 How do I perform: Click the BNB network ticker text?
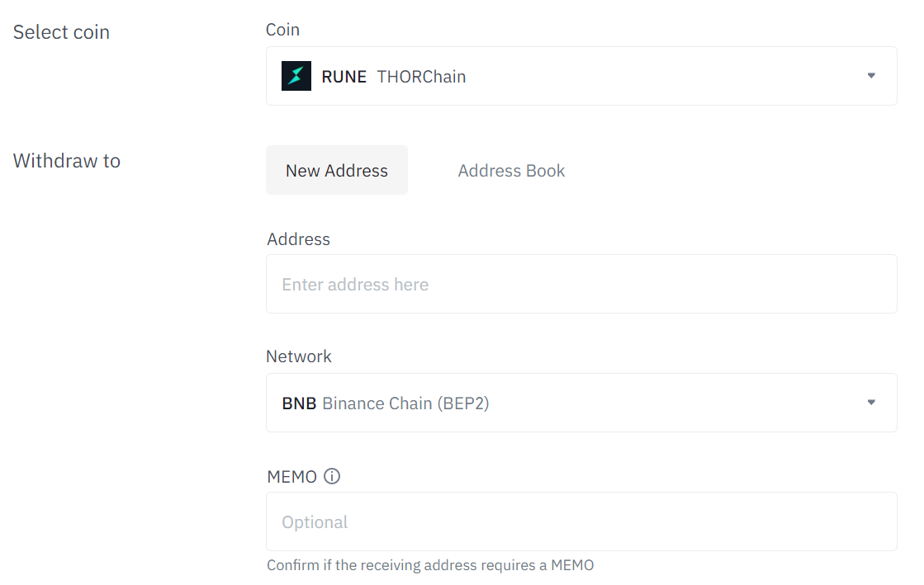[x=299, y=403]
